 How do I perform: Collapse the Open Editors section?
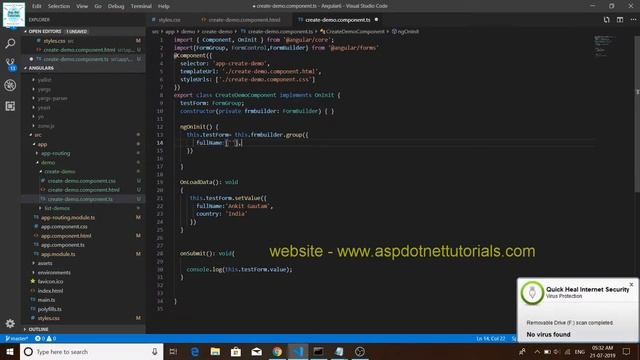tap(45, 31)
